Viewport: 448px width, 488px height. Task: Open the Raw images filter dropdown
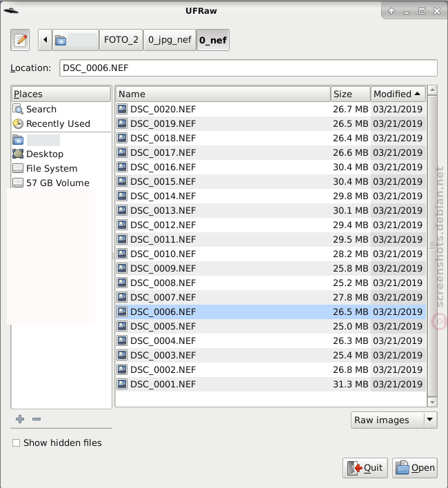pyautogui.click(x=394, y=420)
